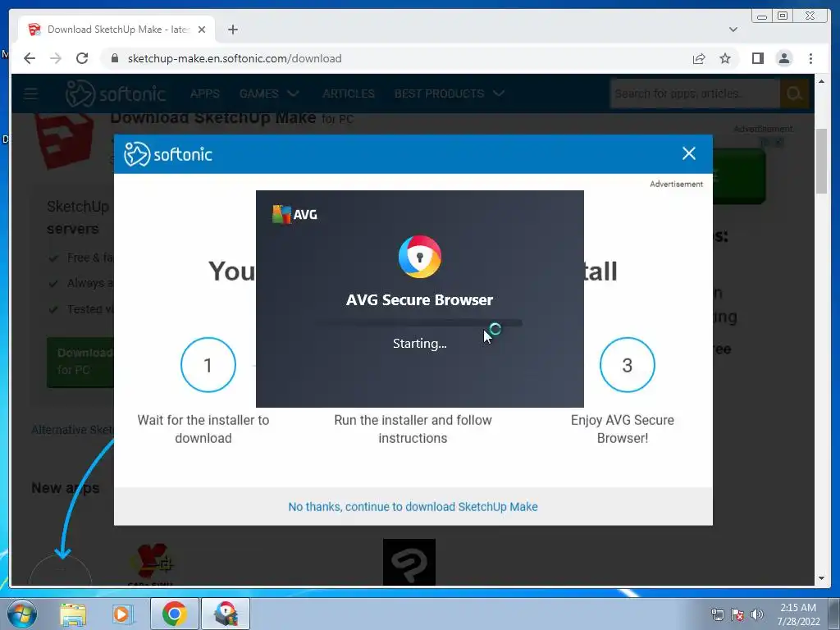Viewport: 840px width, 630px height.
Task: Click the AVG logo in installer
Action: (x=294, y=214)
